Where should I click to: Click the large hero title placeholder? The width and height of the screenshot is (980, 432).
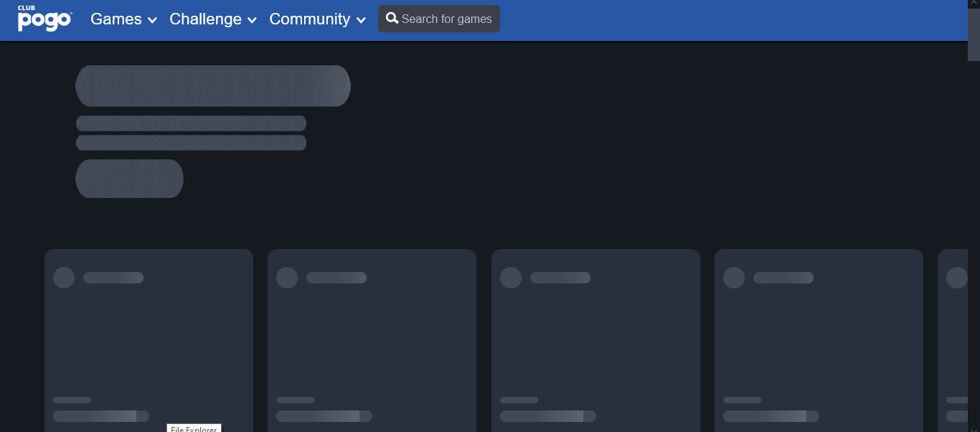213,86
